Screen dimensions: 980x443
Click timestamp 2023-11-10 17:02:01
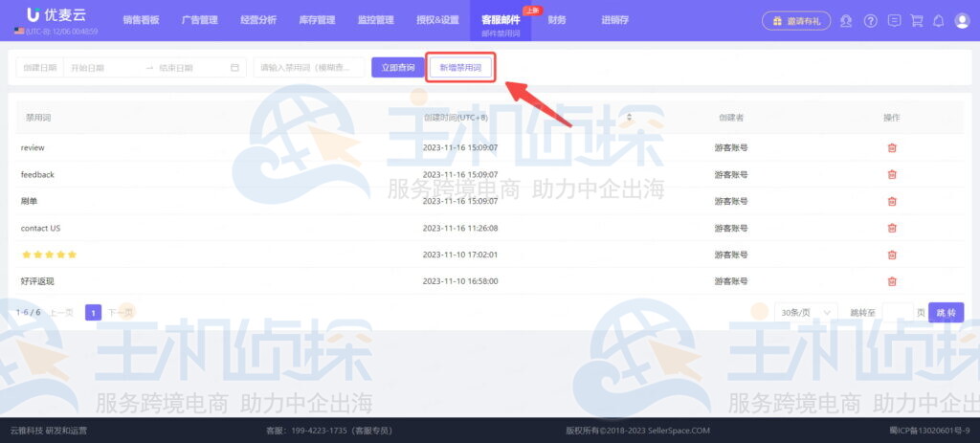[460, 255]
